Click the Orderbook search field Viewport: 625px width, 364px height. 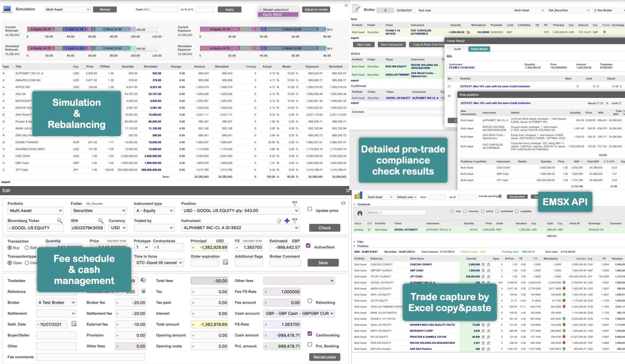coord(396,213)
